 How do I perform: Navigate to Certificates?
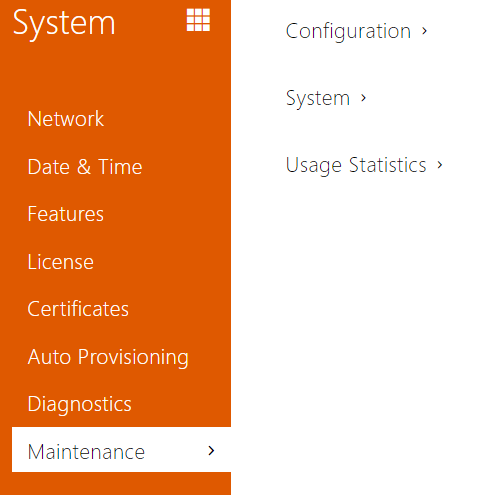[78, 309]
